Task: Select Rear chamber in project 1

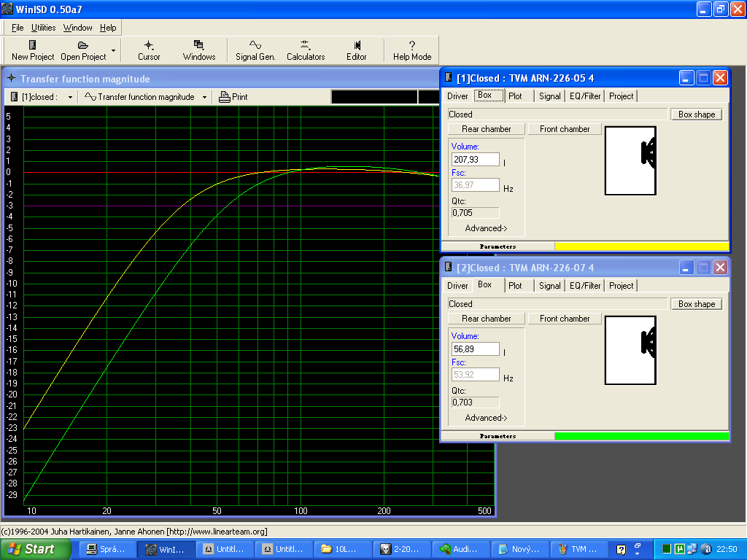Action: tap(487, 129)
